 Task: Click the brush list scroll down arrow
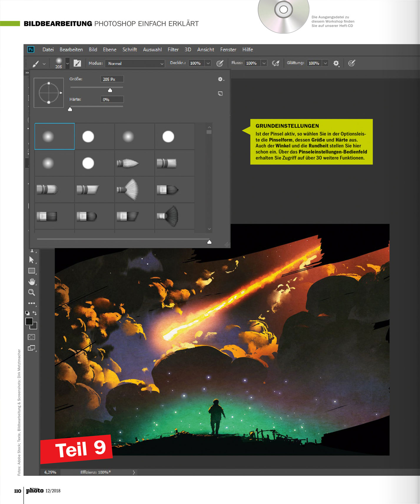pyautogui.click(x=209, y=229)
